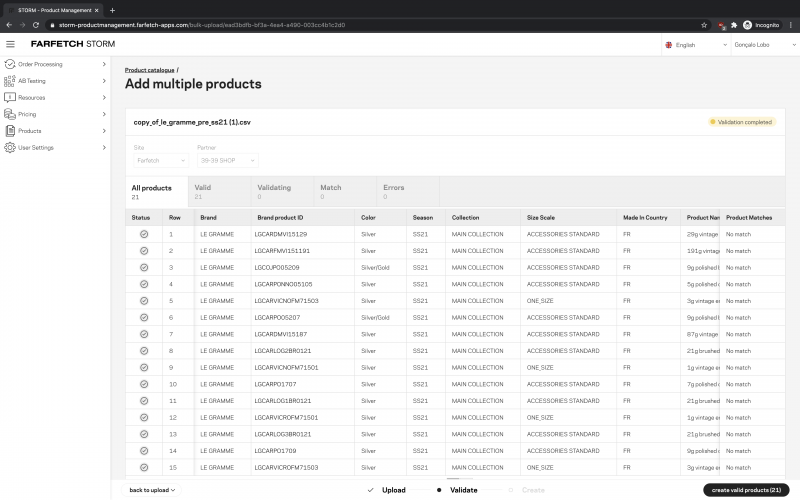Click the FARFETCH STORM logo
This screenshot has height=500, width=800.
(73, 44)
